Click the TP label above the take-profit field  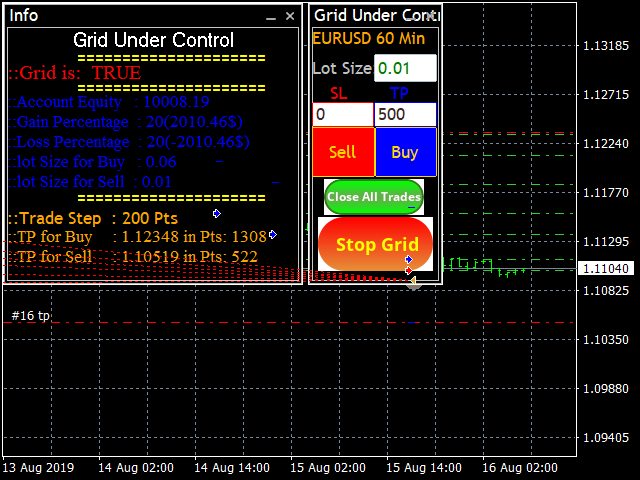pos(399,94)
